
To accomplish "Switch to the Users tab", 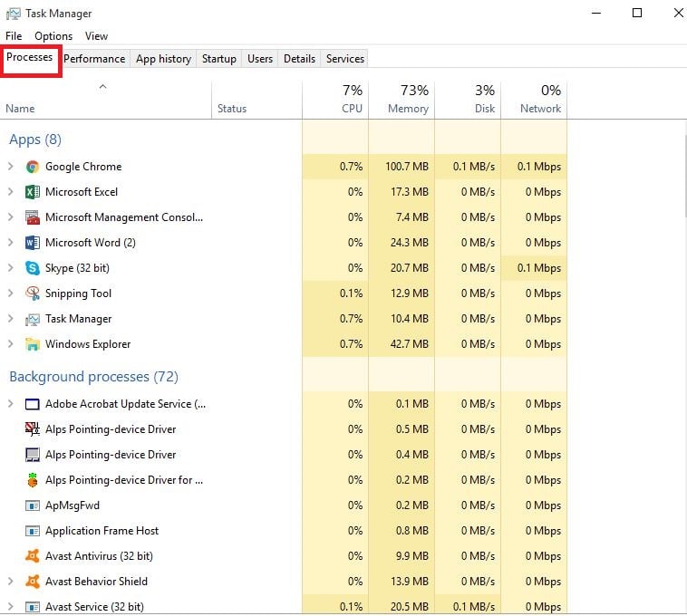I will click(260, 59).
